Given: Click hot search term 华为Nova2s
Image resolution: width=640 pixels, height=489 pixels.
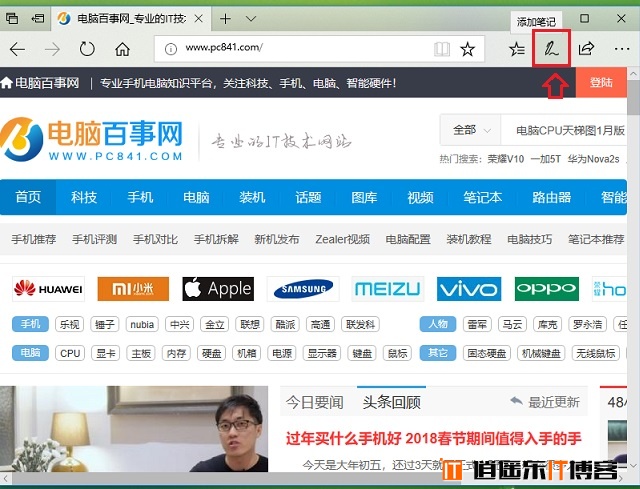Looking at the screenshot, I should (593, 159).
